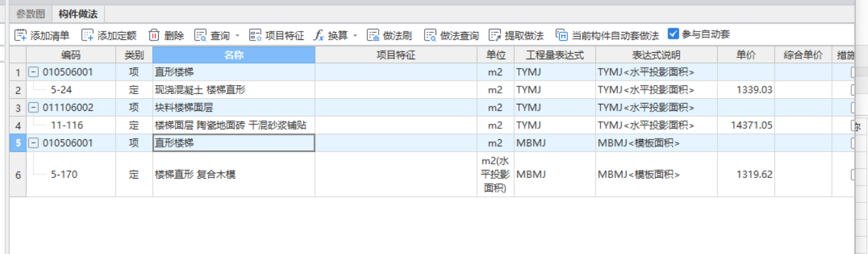Click price cell 1339.03

[746, 90]
